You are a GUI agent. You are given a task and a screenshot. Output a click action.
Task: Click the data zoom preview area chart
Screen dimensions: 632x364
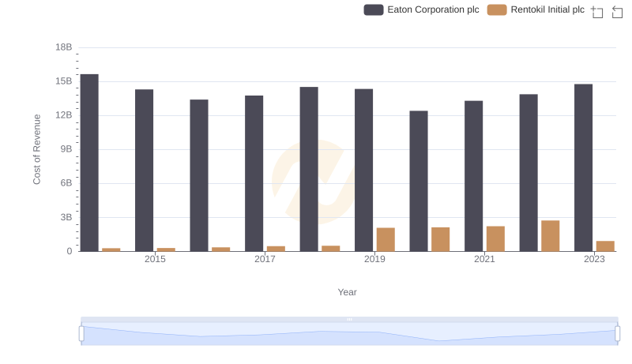349,334
